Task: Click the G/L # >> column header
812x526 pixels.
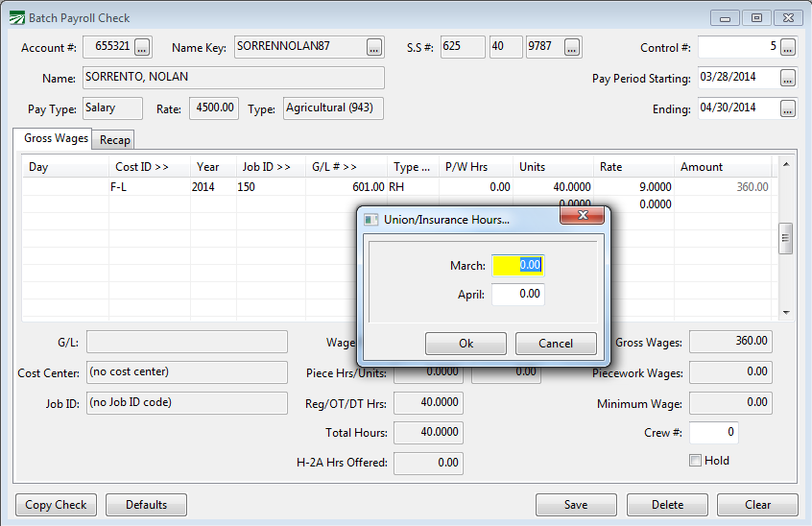Action: 334,167
